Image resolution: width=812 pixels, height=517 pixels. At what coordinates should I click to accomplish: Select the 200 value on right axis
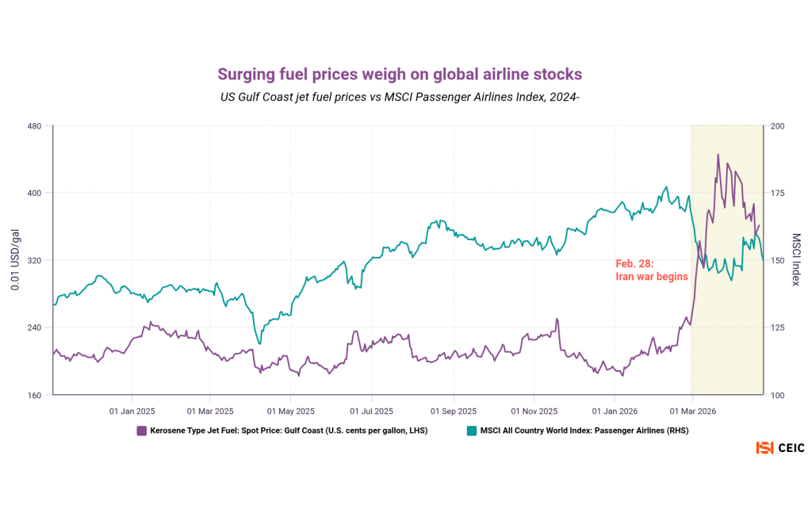click(x=777, y=126)
